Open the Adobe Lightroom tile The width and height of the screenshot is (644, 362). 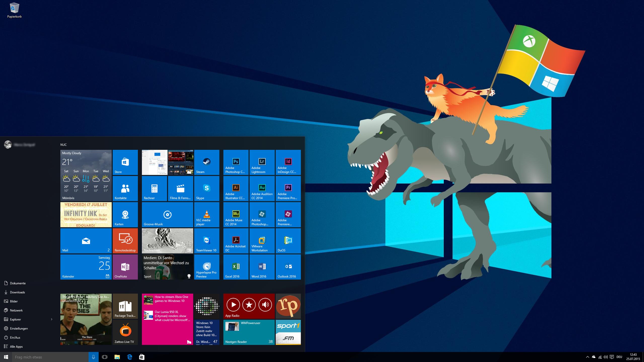[262, 162]
